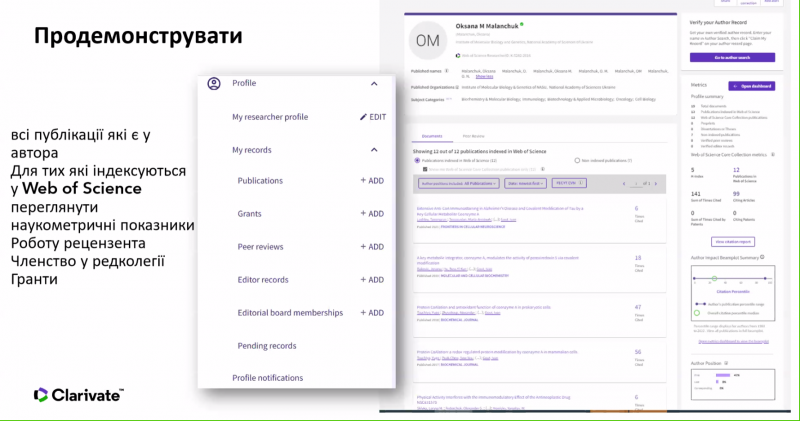
Task: Click ADD next to Editorial board memberships
Action: [372, 313]
